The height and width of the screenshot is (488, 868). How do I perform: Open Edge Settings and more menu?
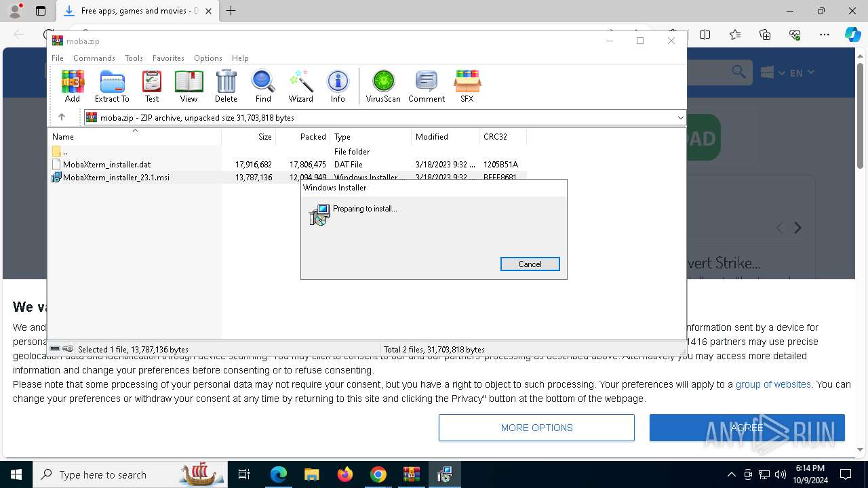click(x=825, y=35)
